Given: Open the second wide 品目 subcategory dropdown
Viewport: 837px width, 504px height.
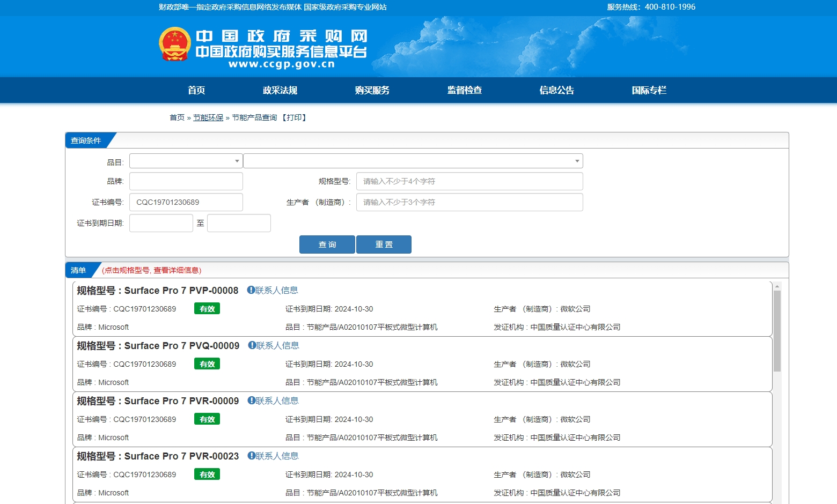Looking at the screenshot, I should click(413, 161).
